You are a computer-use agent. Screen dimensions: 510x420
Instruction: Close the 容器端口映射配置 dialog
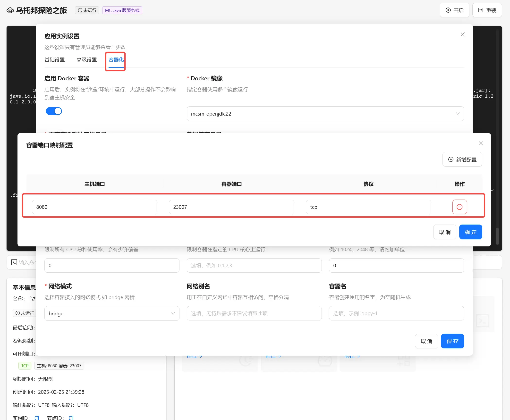481,143
